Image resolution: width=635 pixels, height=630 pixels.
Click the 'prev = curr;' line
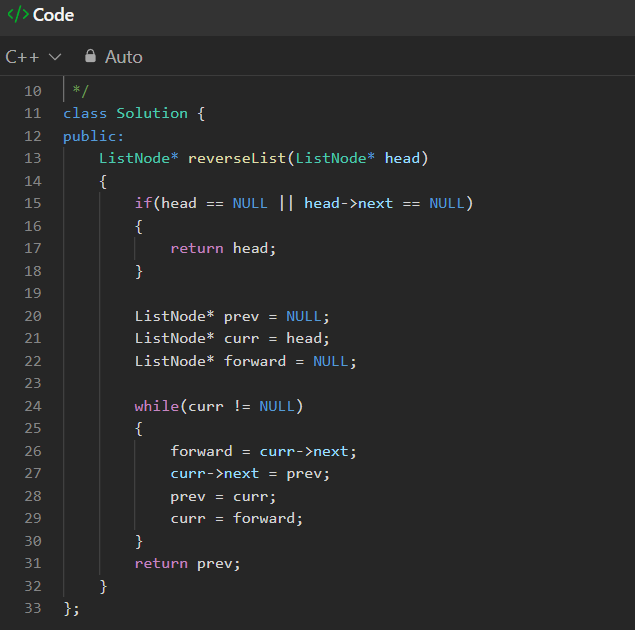point(223,496)
